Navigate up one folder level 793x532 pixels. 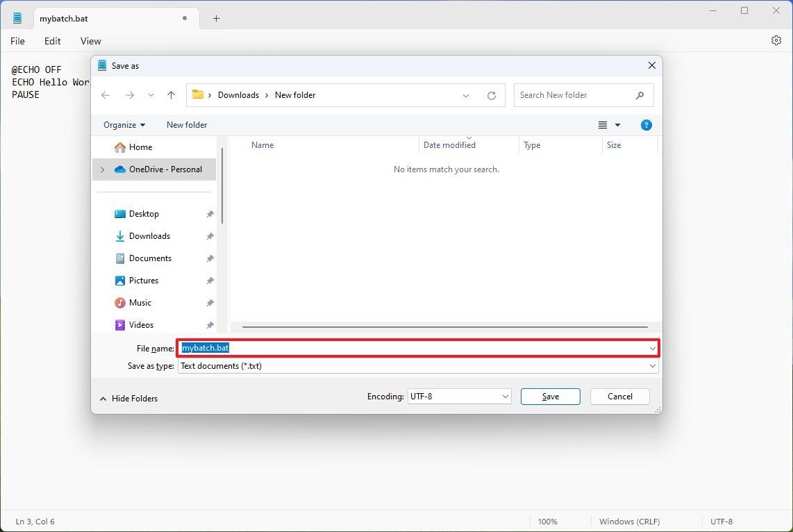coord(172,94)
